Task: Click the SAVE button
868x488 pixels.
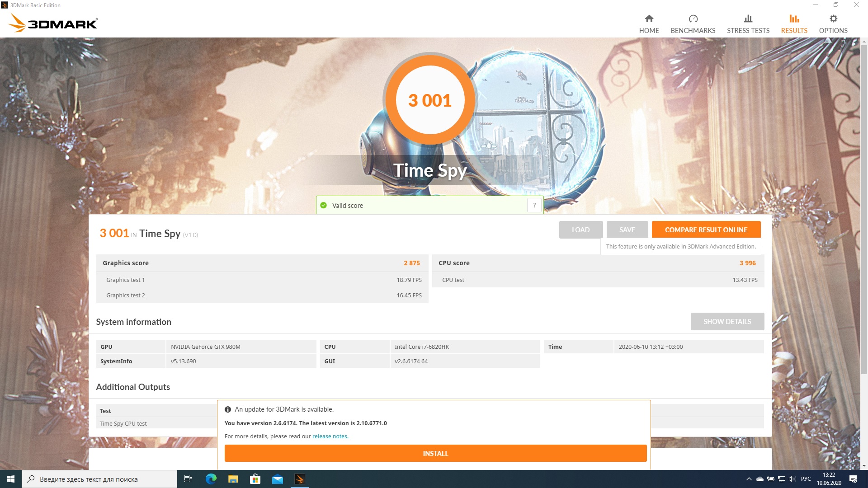Action: tap(627, 230)
